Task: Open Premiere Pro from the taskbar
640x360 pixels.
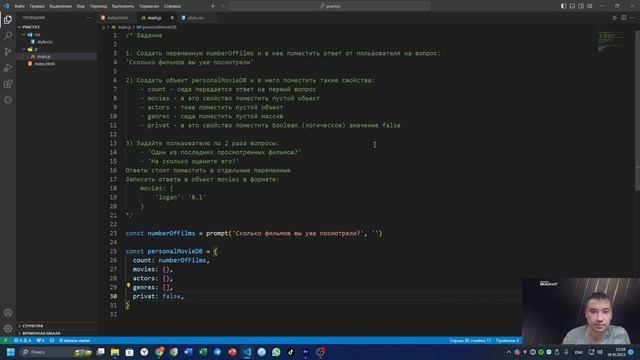Action: [305, 352]
